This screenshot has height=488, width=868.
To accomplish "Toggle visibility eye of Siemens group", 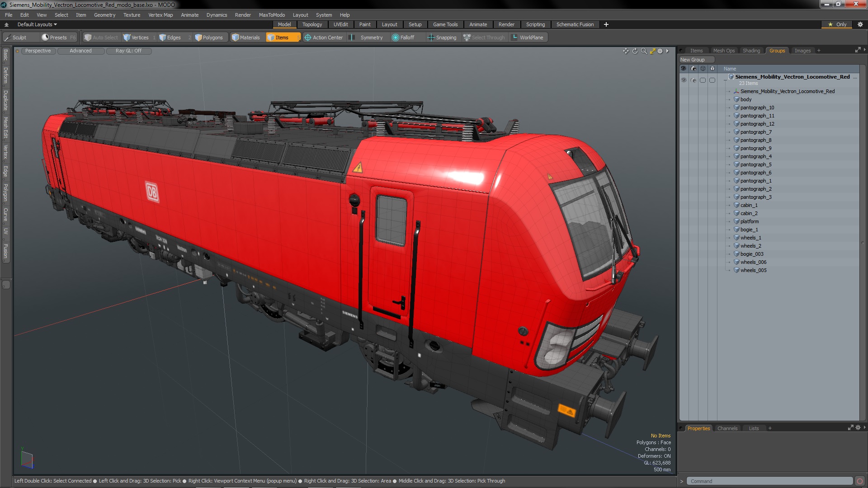I will 684,80.
